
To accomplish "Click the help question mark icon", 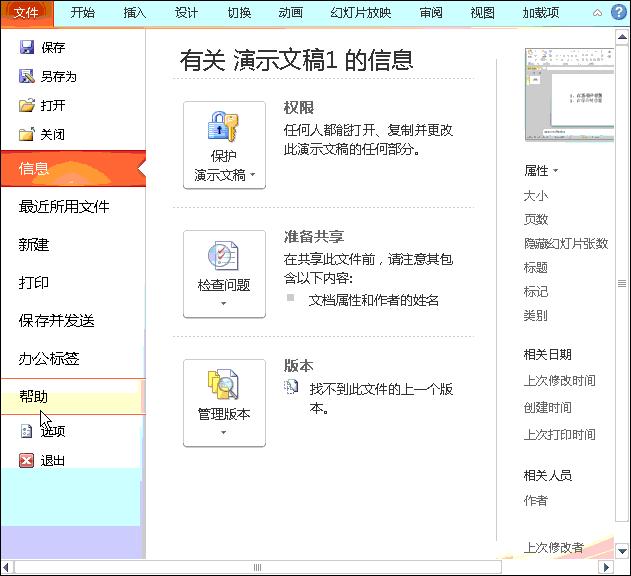I will tap(619, 12).
